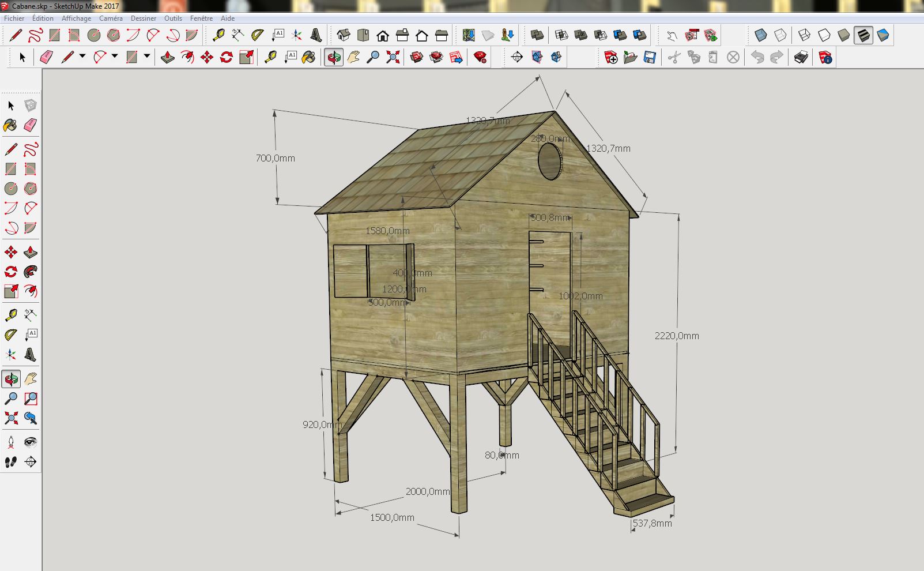Activate the Zoom Window tool

click(x=31, y=399)
